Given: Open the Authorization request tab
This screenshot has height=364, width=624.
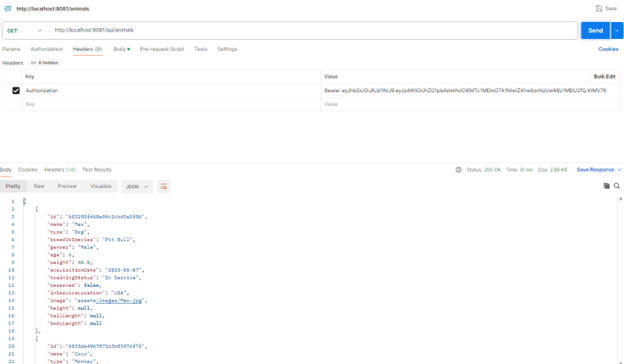Looking at the screenshot, I should [47, 49].
